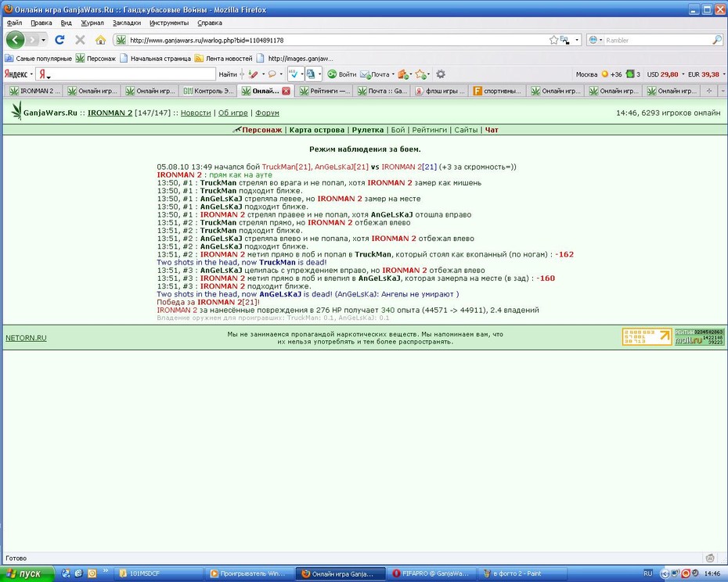Open the Карта острова page

click(317, 130)
